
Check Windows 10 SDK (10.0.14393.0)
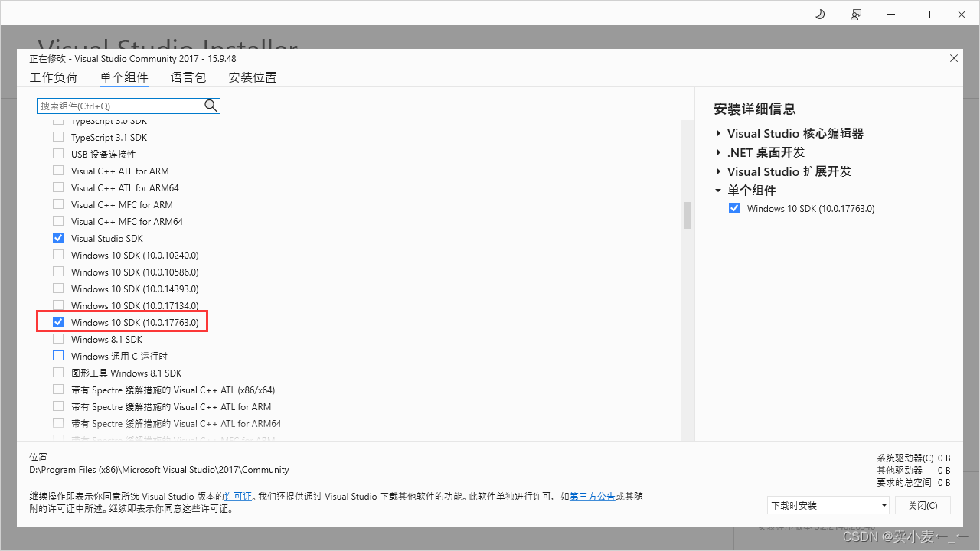[x=58, y=289]
